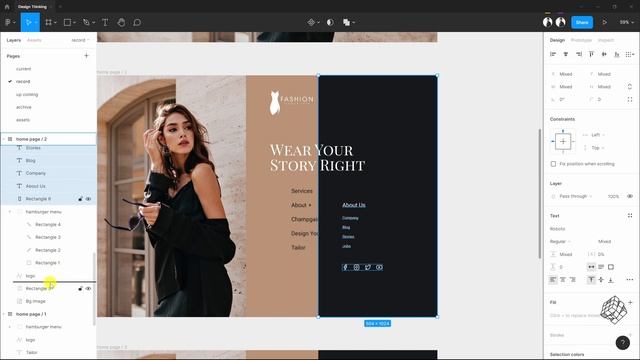Enable Fix position when scrolling checkbox
This screenshot has width=640, height=360.
pyautogui.click(x=553, y=164)
